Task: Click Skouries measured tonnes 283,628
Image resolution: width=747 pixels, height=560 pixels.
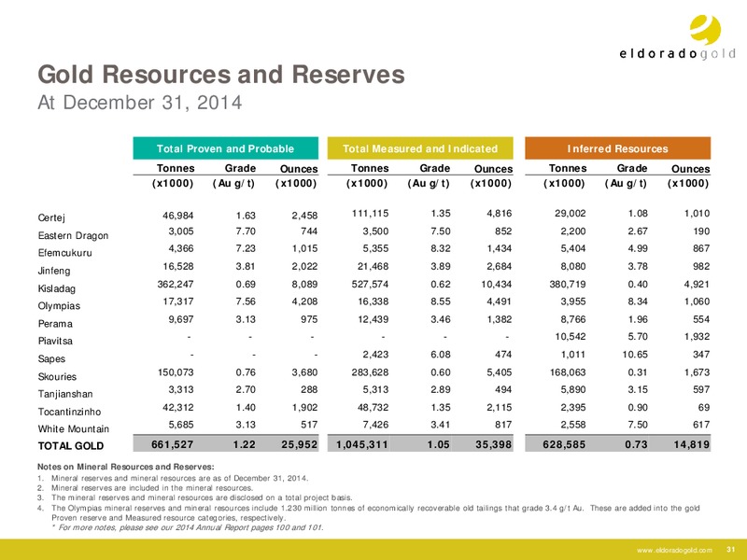Action: tap(370, 372)
